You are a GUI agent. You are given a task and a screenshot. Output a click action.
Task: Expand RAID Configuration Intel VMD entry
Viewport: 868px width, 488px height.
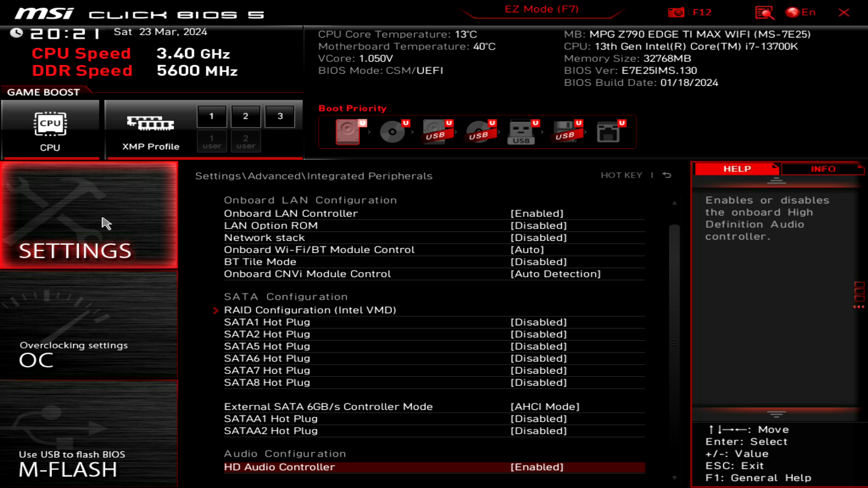coord(310,310)
